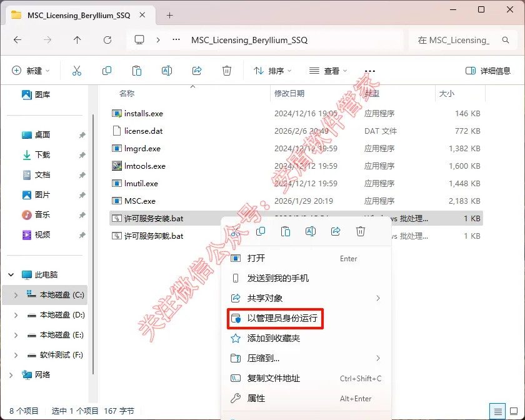Click the address bar breadcrumb chevron
The height and width of the screenshot is (420, 525).
tap(158, 40)
